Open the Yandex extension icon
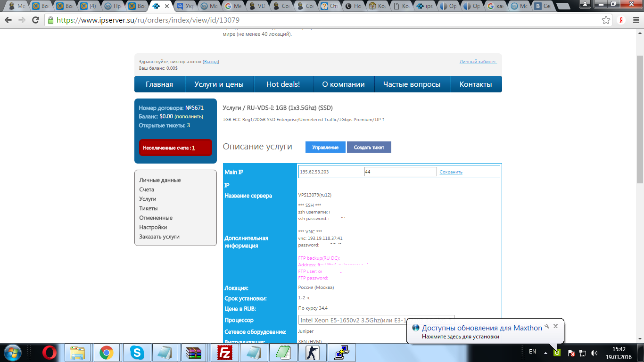 pos(622,20)
